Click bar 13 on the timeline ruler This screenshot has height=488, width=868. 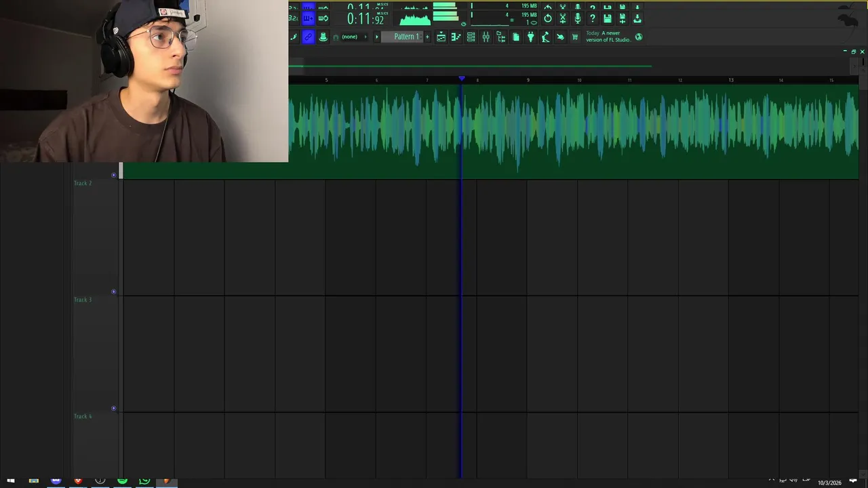pyautogui.click(x=731, y=80)
